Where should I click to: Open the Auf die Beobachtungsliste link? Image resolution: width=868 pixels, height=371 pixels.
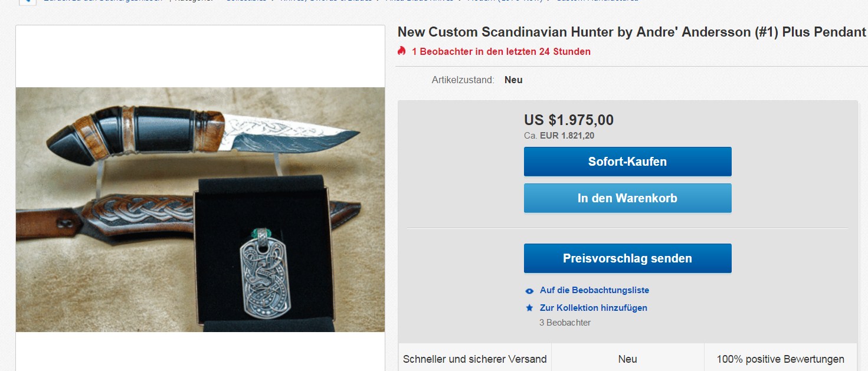pos(594,290)
